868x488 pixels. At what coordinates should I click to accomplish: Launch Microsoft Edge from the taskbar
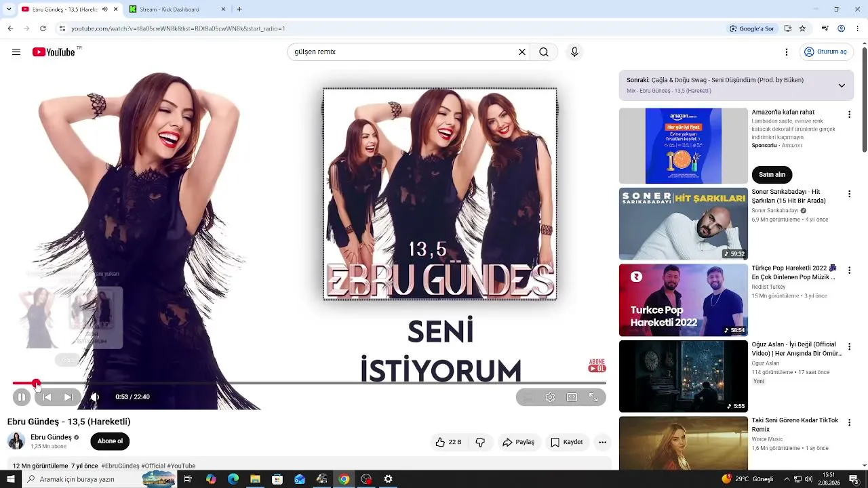[233, 479]
